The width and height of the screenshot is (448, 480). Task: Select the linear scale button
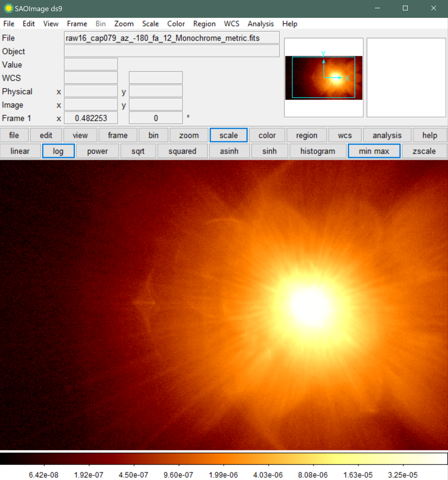[20, 151]
